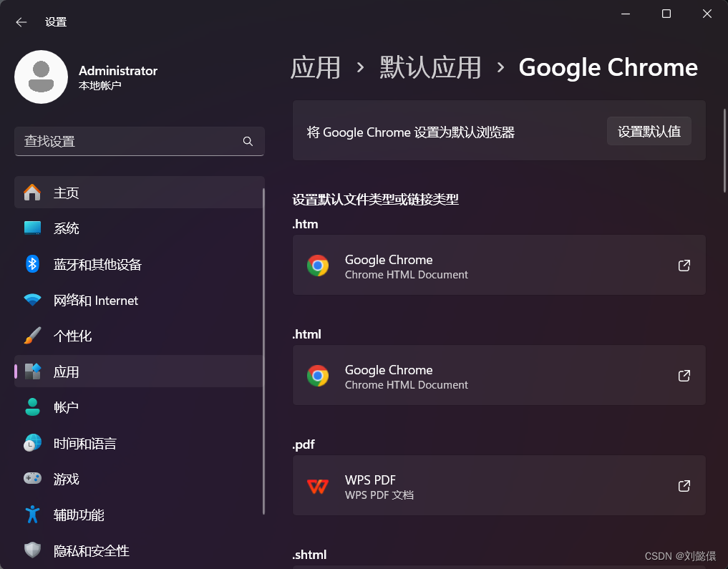This screenshot has height=569, width=728.
Task: Click the Chrome icon under .html
Action: (x=318, y=376)
